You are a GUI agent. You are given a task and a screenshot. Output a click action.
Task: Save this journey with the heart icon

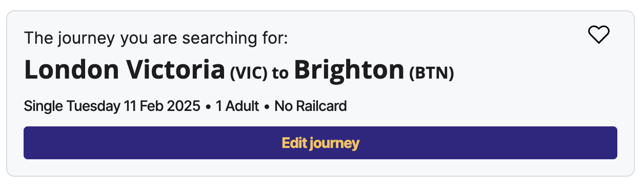(598, 35)
